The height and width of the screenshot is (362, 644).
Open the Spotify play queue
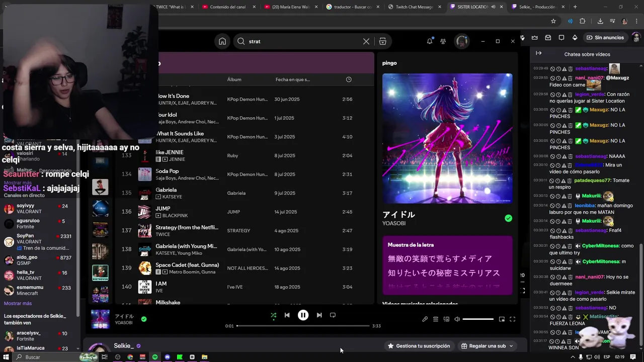point(436,319)
